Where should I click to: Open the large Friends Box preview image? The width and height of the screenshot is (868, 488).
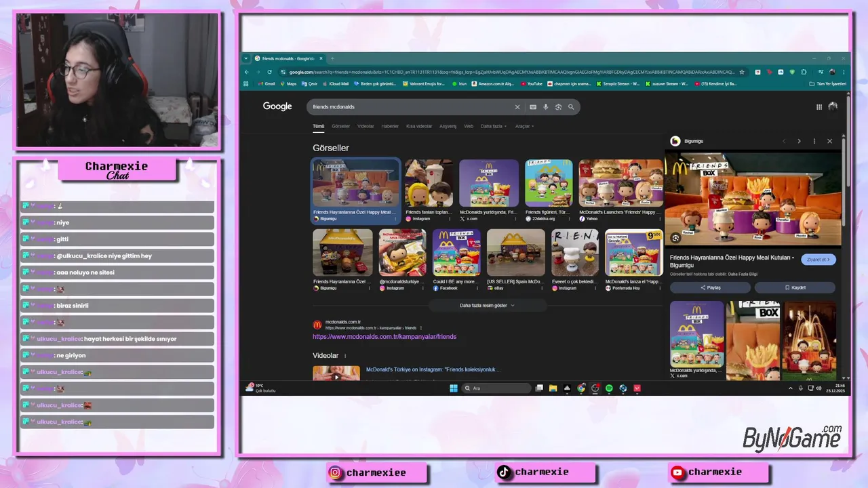tap(753, 199)
